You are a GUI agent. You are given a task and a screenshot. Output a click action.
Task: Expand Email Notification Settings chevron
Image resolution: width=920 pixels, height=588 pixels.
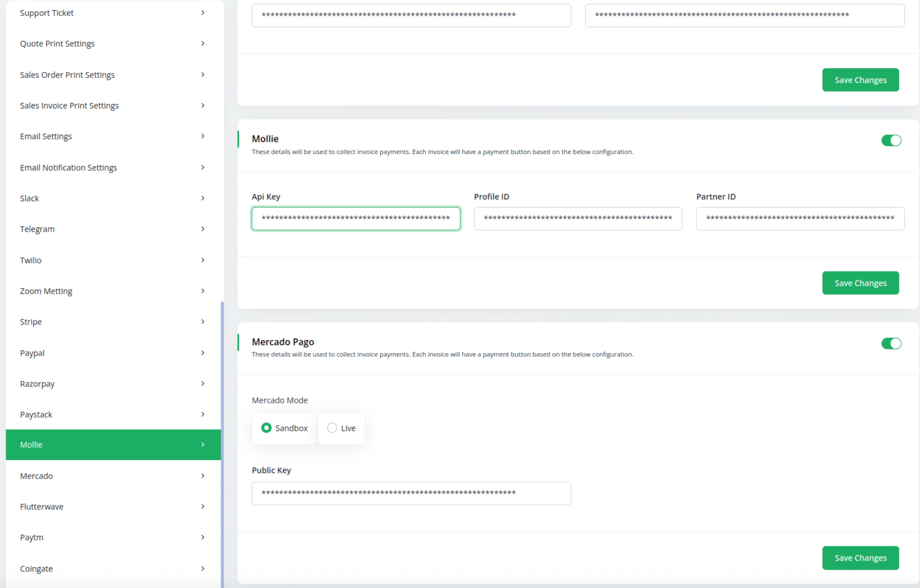tap(203, 167)
